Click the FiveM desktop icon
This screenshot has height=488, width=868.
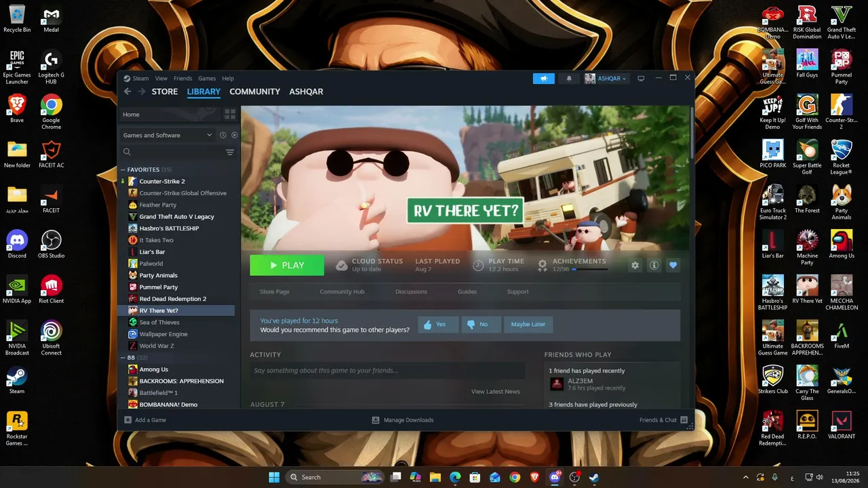tap(842, 335)
